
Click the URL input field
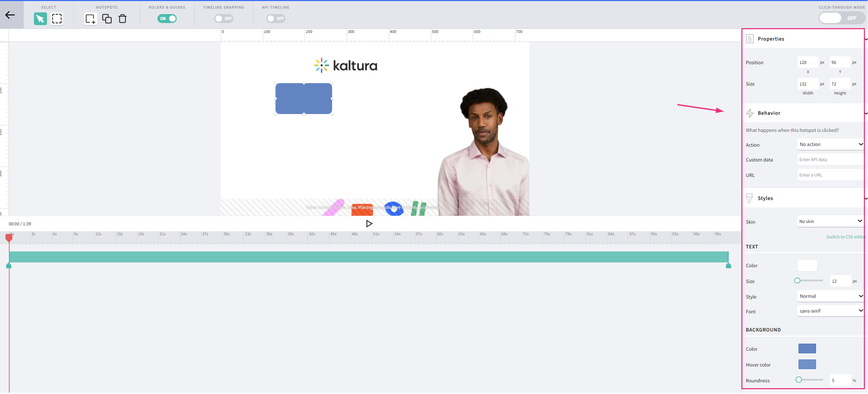point(831,175)
